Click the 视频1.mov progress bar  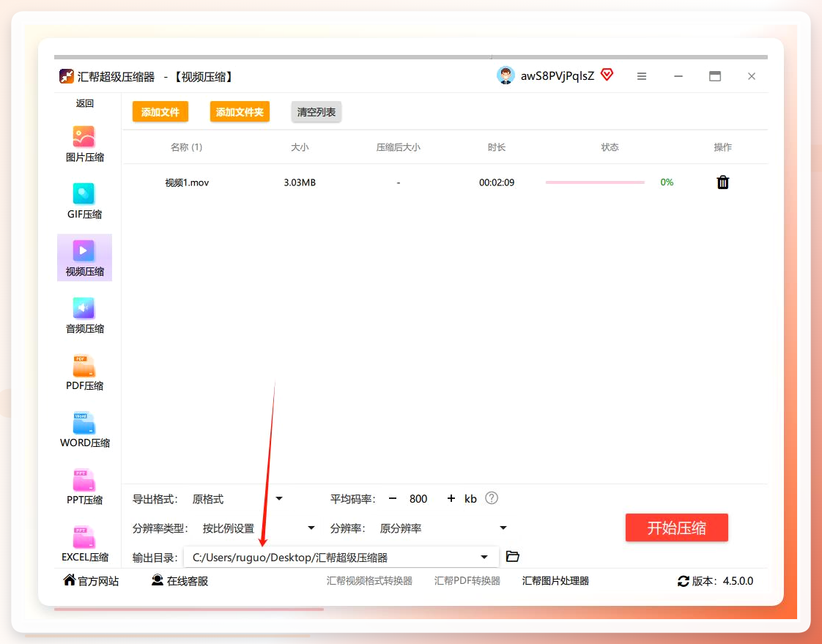pyautogui.click(x=595, y=182)
